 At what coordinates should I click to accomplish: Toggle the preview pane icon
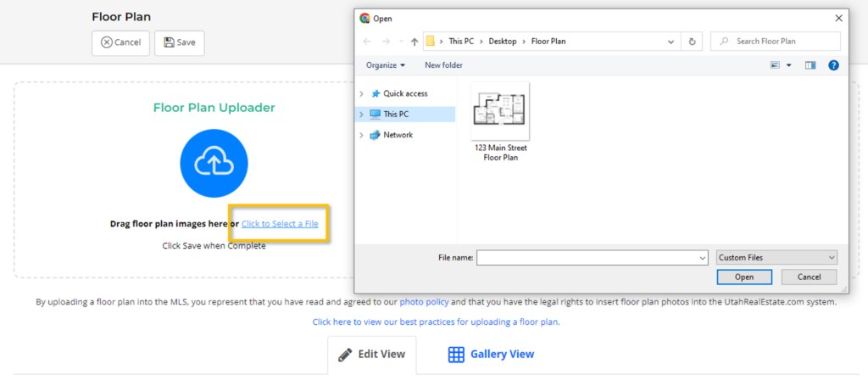tap(810, 65)
